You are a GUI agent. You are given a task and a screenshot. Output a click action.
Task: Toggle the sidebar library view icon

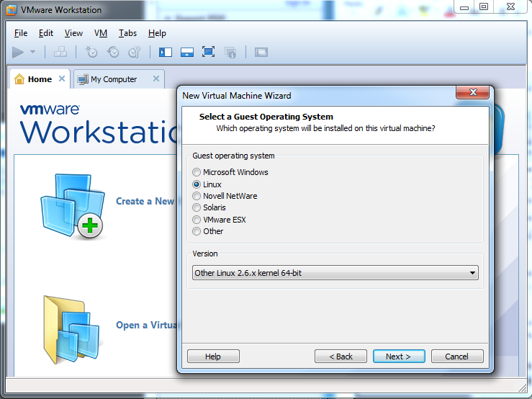166,53
